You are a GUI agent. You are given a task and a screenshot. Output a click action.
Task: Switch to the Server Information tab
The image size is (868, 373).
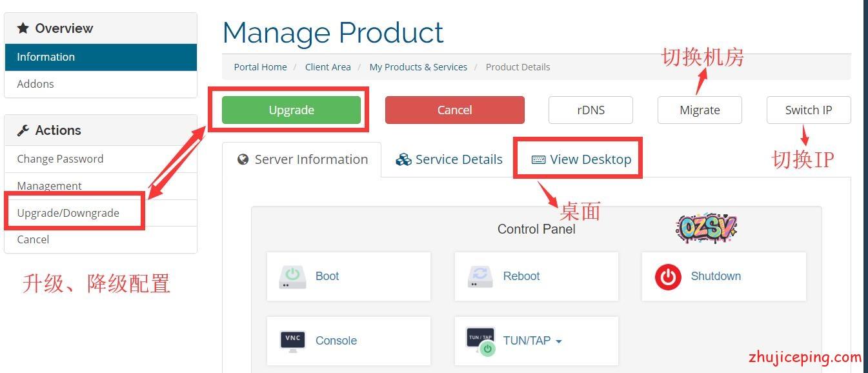(302, 159)
